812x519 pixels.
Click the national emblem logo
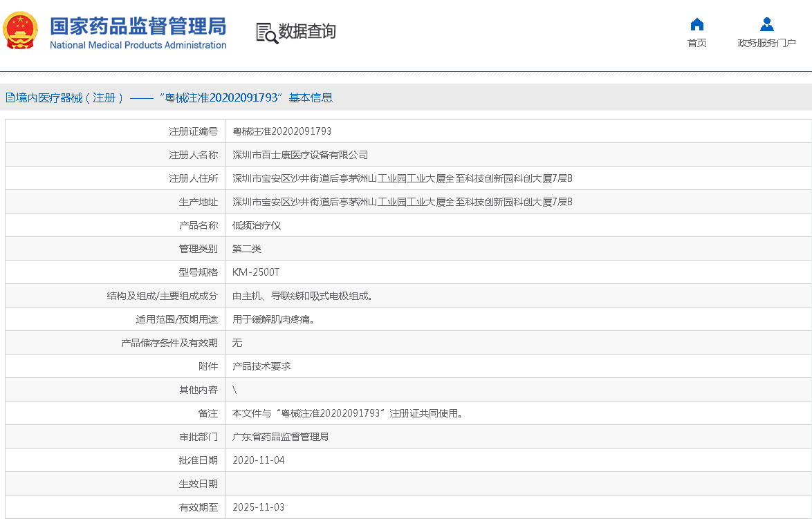[21, 31]
